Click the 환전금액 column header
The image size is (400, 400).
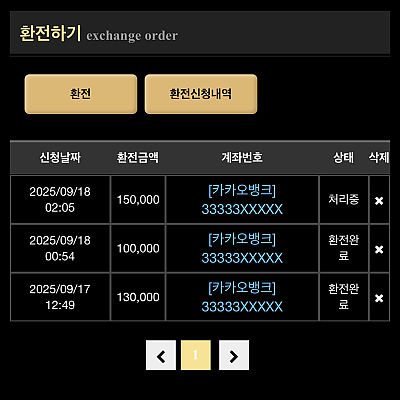138,158
